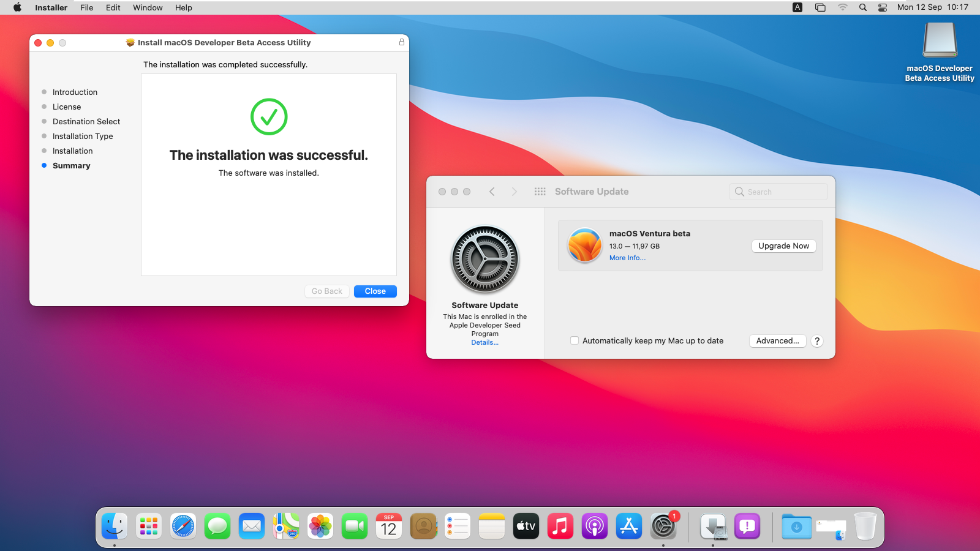Click the Installer icon in Dock

click(x=713, y=526)
